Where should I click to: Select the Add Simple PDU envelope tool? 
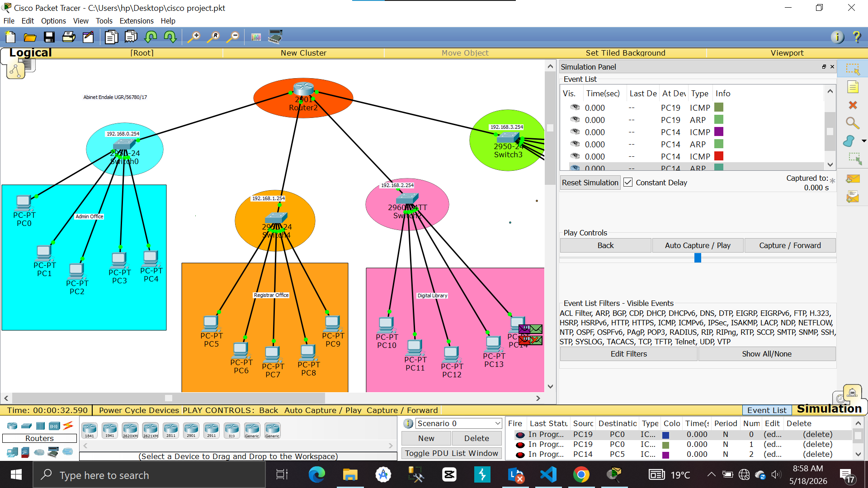tap(853, 179)
